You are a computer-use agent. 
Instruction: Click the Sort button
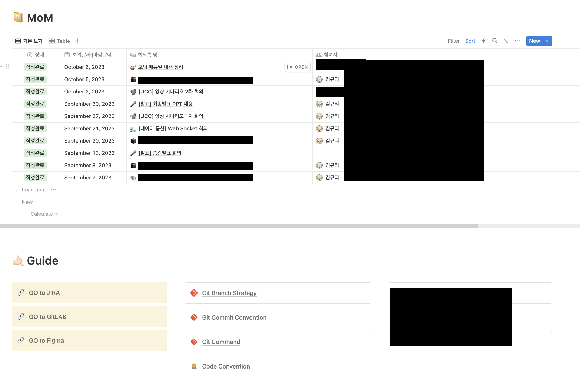(470, 41)
